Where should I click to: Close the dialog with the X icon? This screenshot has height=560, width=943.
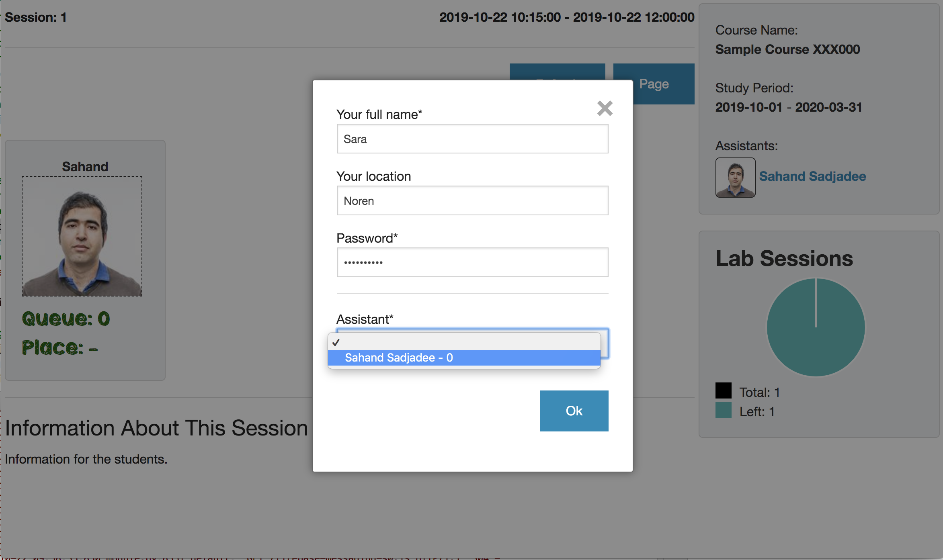pos(605,108)
